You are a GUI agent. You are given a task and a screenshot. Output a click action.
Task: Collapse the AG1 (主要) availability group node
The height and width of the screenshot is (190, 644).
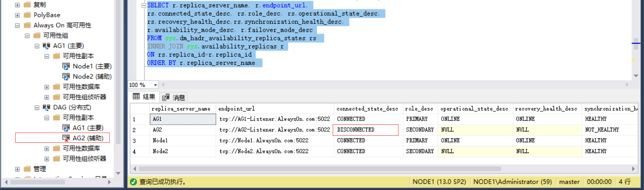37,46
